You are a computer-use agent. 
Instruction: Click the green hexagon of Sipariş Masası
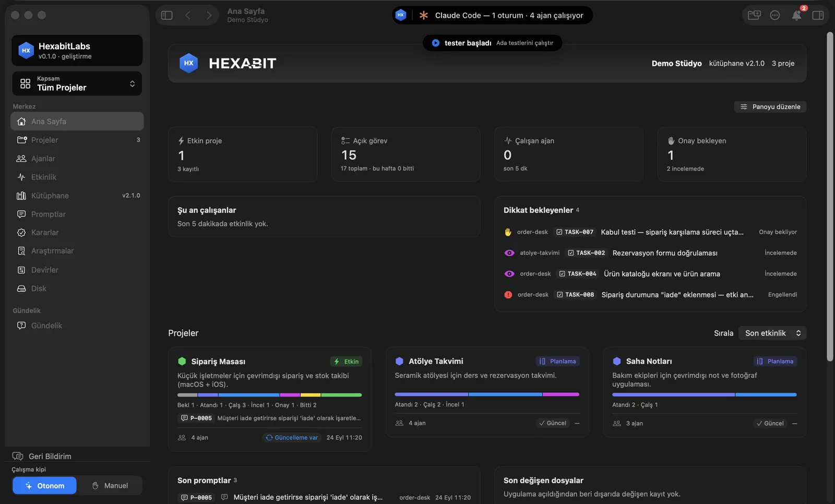182,361
